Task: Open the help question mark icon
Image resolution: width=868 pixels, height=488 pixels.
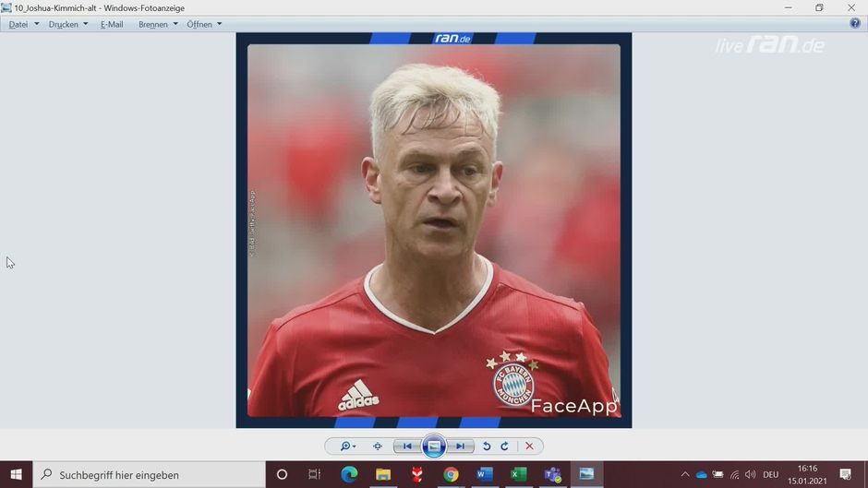Action: [x=854, y=24]
